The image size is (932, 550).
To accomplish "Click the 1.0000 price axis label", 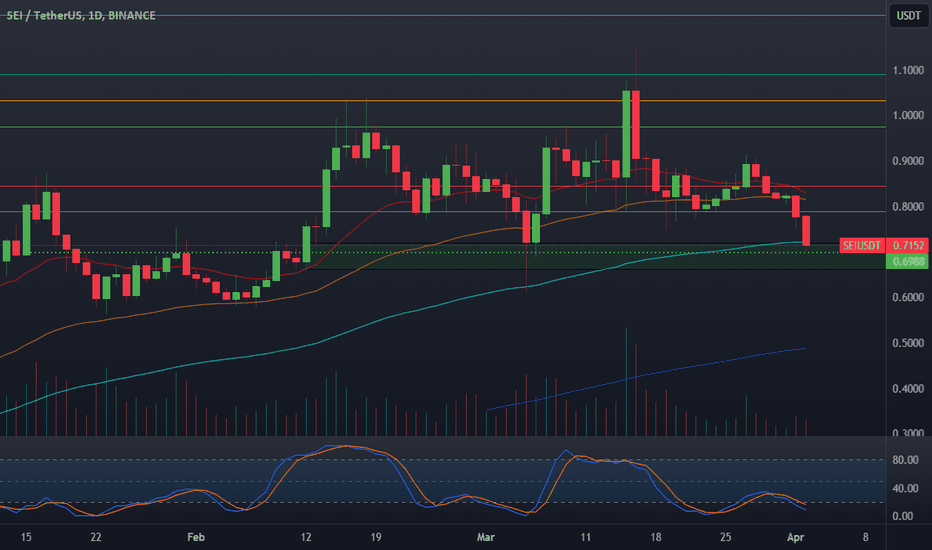I will [x=908, y=115].
